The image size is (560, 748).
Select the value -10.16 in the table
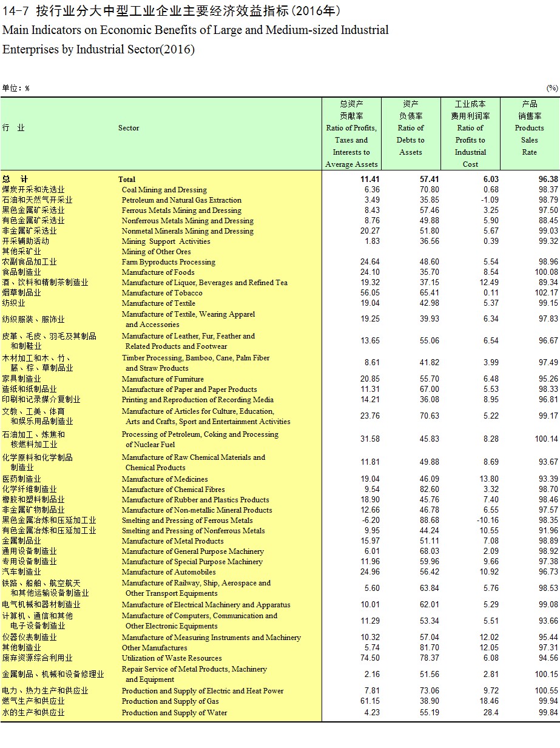pos(487,521)
